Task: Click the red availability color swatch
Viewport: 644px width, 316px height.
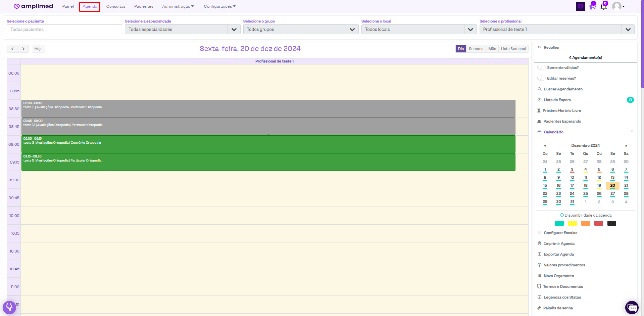Action: (x=598, y=223)
